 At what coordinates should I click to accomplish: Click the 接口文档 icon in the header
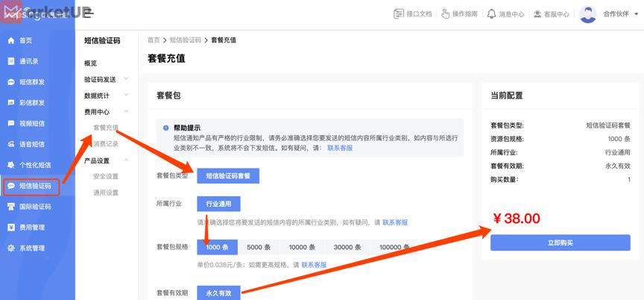398,13
